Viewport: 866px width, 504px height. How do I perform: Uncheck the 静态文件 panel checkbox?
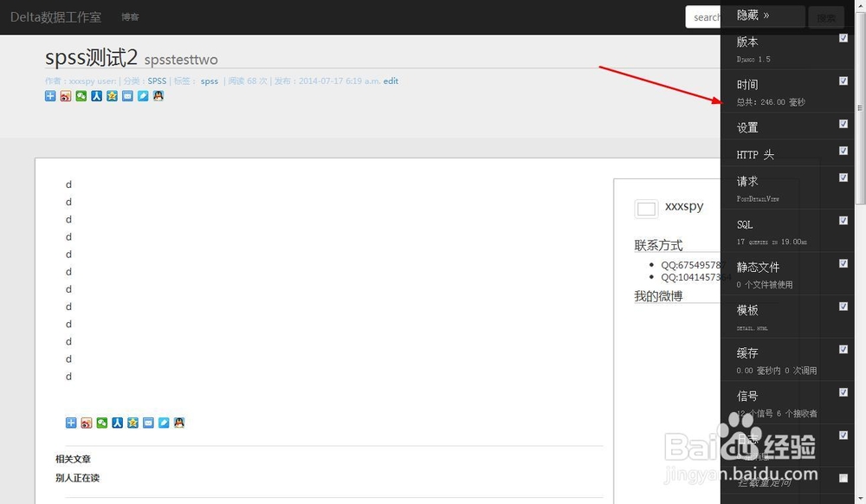[x=843, y=263]
